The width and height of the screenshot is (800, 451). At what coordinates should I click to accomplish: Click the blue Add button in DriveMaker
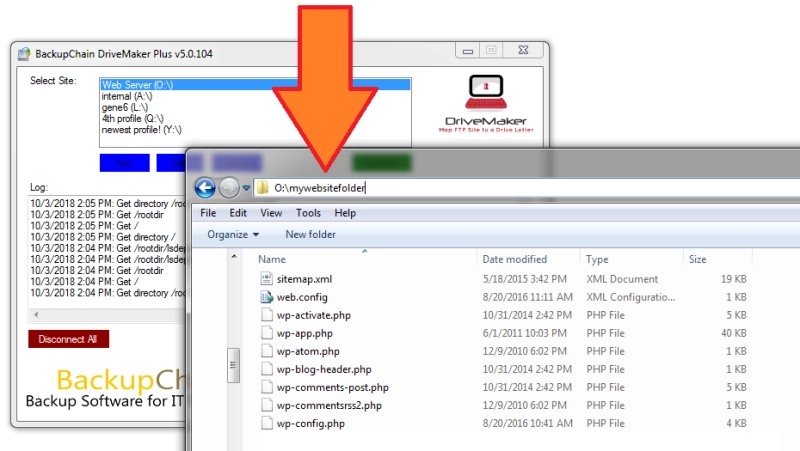[x=124, y=163]
